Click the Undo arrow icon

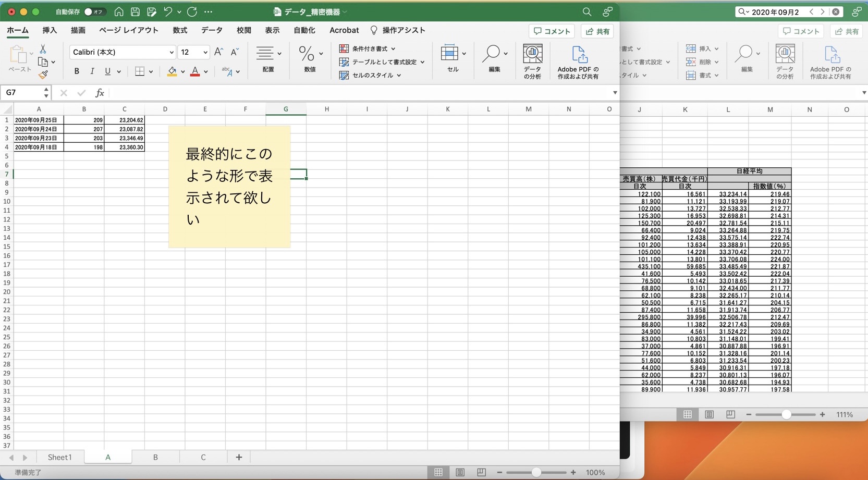point(168,11)
